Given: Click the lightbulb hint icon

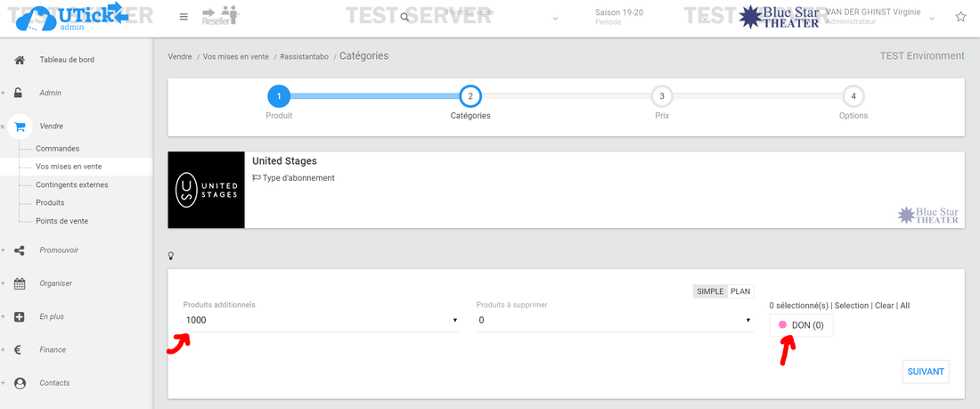Looking at the screenshot, I should 171,256.
